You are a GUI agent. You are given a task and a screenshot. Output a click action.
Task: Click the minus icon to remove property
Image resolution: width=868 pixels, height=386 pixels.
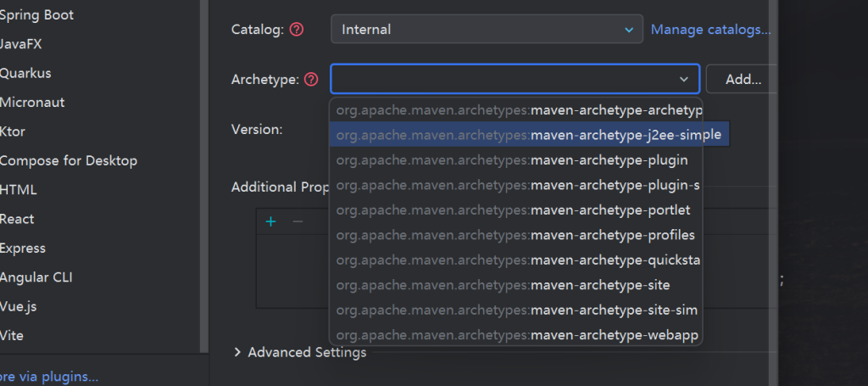(x=298, y=221)
